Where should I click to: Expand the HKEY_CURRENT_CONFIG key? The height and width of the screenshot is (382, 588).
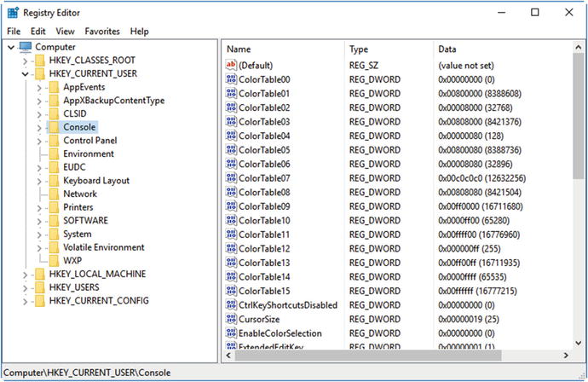(25, 301)
